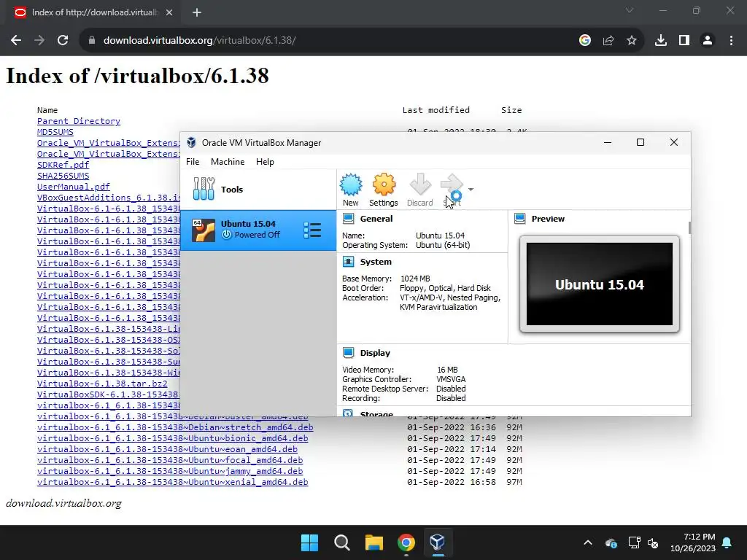This screenshot has width=747, height=560.
Task: Open File Explorer from taskbar
Action: [374, 542]
